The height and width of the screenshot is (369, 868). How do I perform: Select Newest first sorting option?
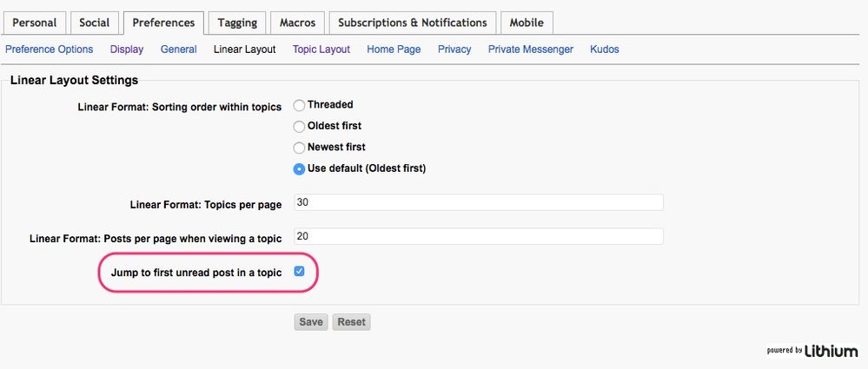[x=300, y=148]
